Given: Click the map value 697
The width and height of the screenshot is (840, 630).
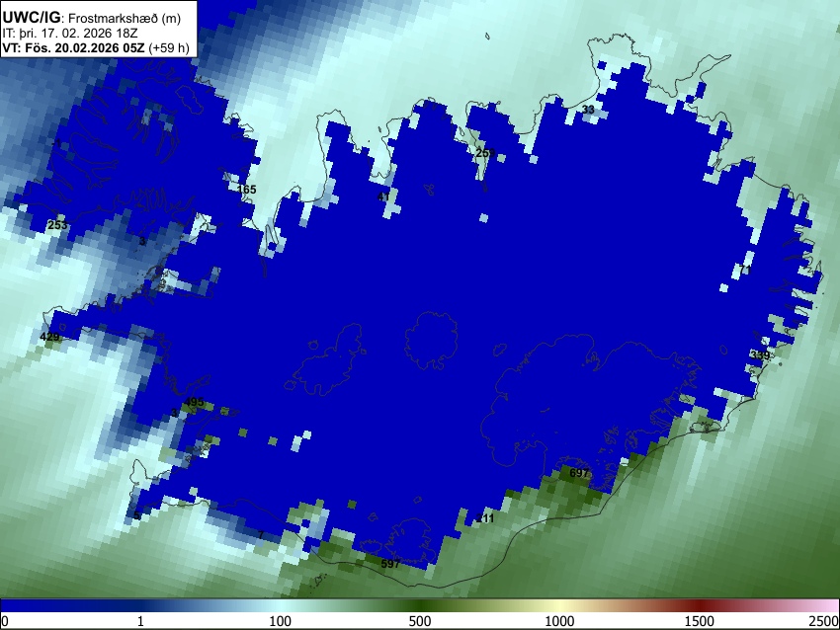Looking at the screenshot, I should 579,473.
